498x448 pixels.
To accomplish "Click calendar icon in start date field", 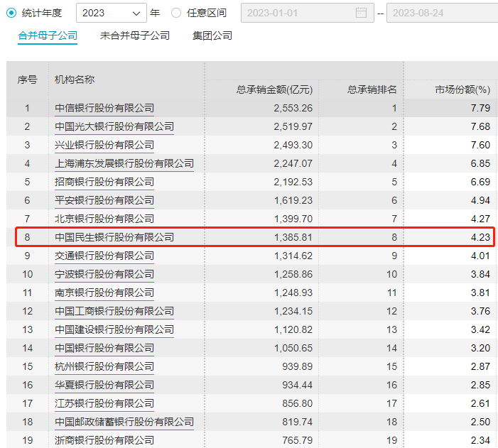I will 362,13.
